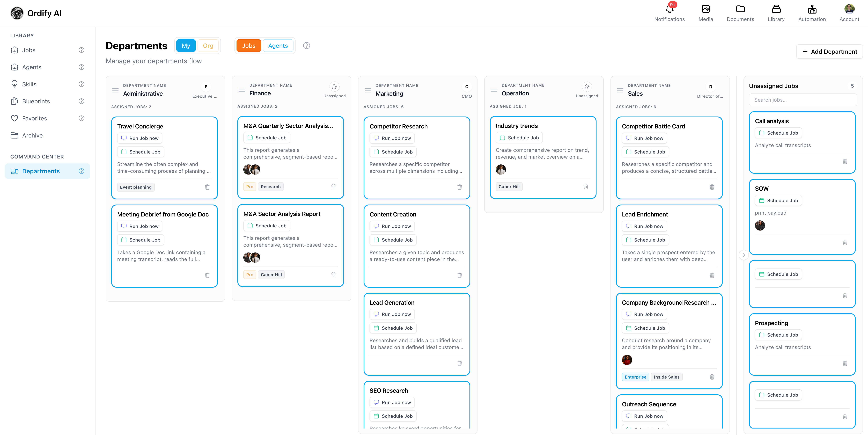
Task: Delete the Meeting Debrief from Google Doc card
Action: pos(207,275)
